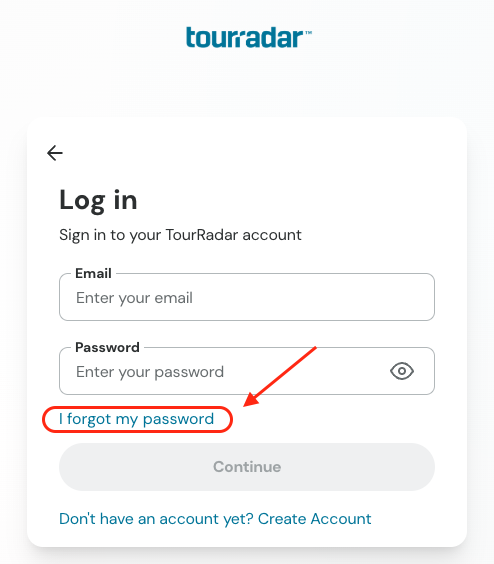Show password with the eye icon
494x564 pixels.
click(402, 371)
